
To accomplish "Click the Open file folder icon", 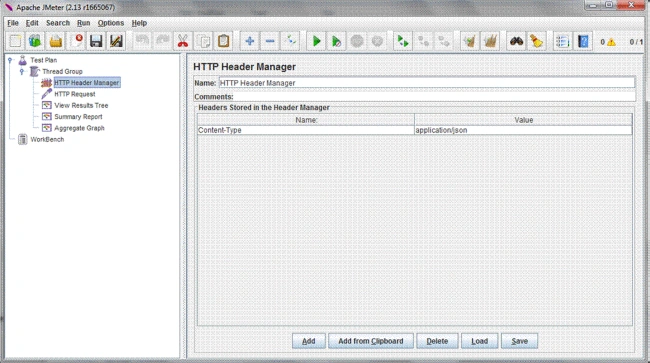I will click(56, 41).
